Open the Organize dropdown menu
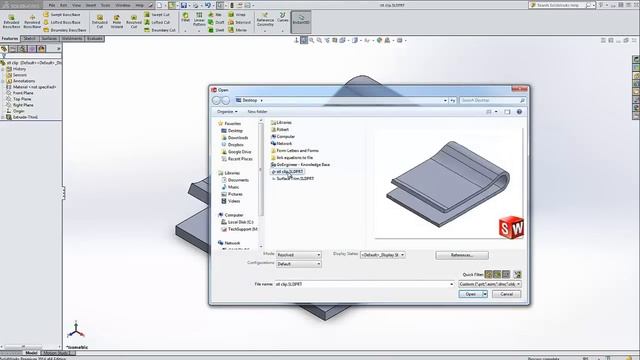640x360 pixels. (227, 111)
